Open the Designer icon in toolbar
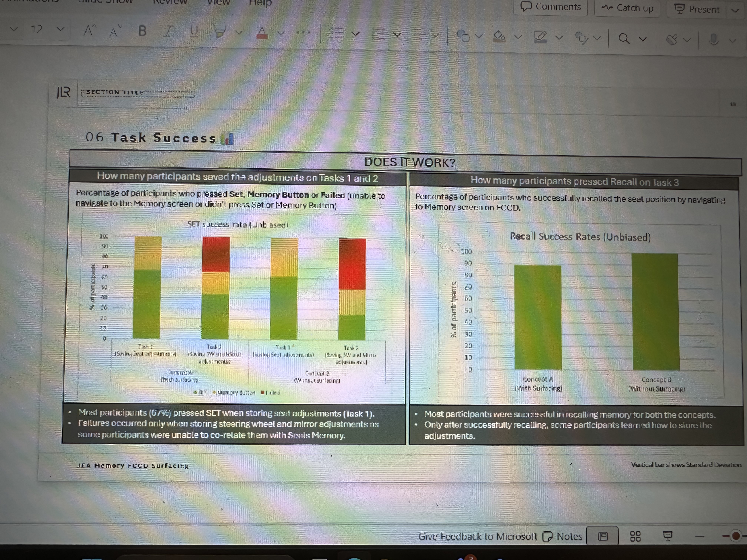 point(672,40)
